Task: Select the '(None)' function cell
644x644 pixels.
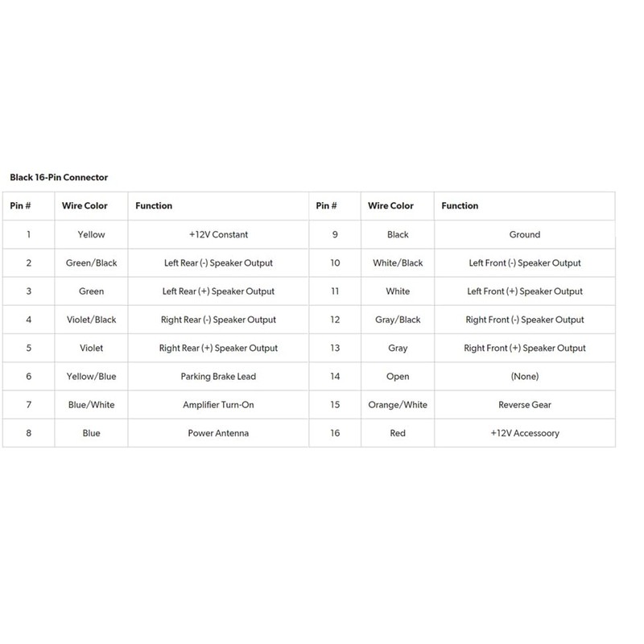Action: [525, 377]
